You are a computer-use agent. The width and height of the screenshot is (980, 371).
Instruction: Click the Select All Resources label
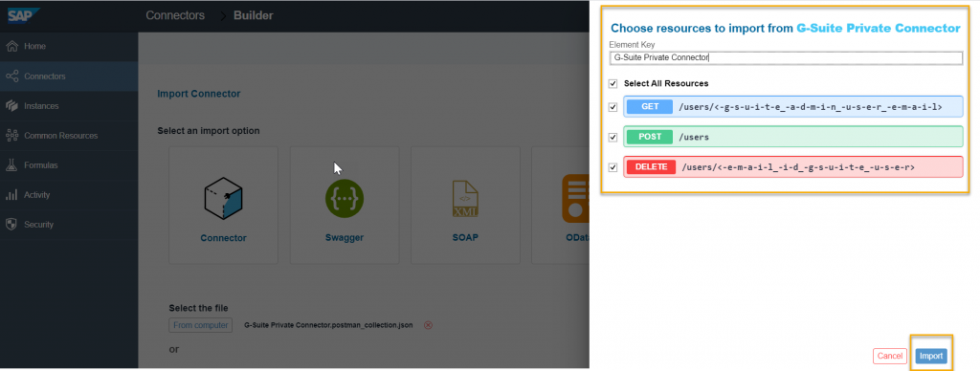[666, 84]
